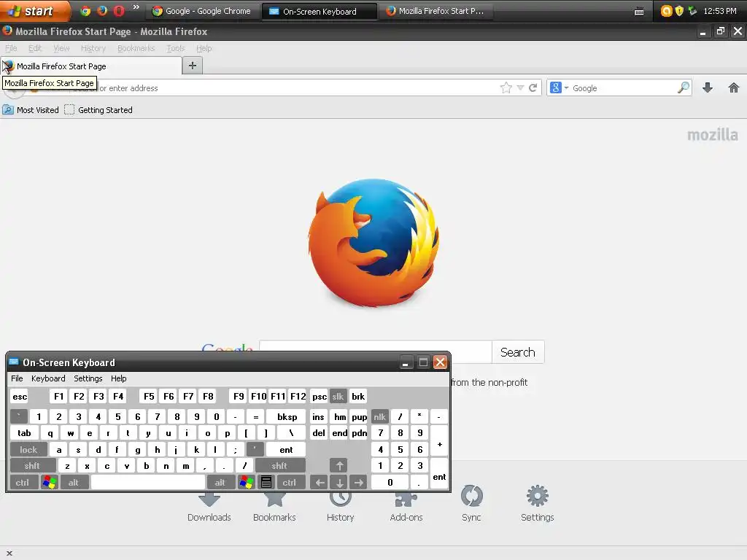Toggle the left shft key
Image resolution: width=747 pixels, height=560 pixels.
tap(32, 466)
